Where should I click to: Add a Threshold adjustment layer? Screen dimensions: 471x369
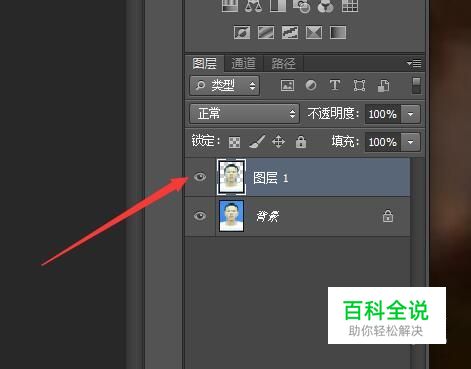tap(290, 33)
